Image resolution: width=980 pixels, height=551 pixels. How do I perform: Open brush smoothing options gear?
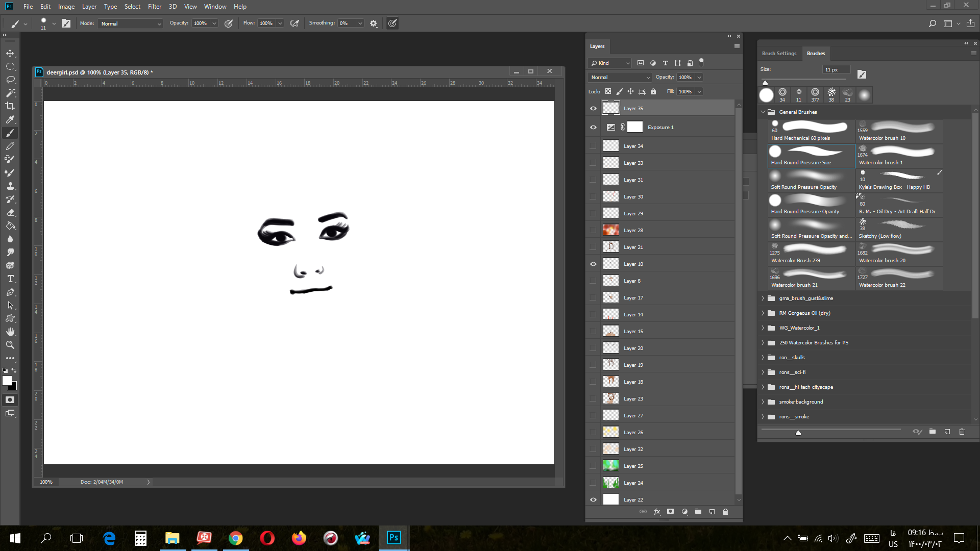(374, 23)
